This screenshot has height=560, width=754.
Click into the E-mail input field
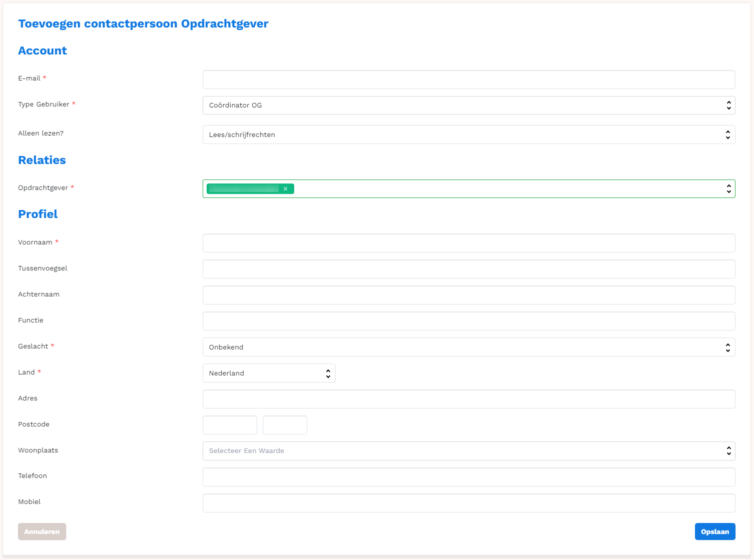coord(469,79)
